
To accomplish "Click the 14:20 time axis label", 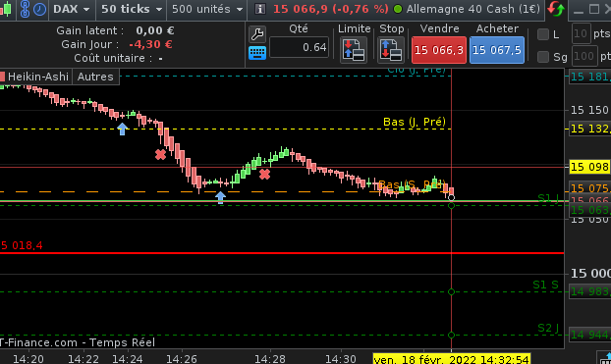I will click(x=28, y=358).
